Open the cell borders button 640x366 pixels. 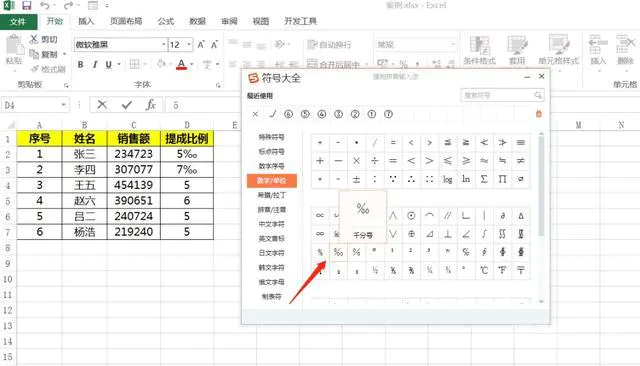pos(134,64)
